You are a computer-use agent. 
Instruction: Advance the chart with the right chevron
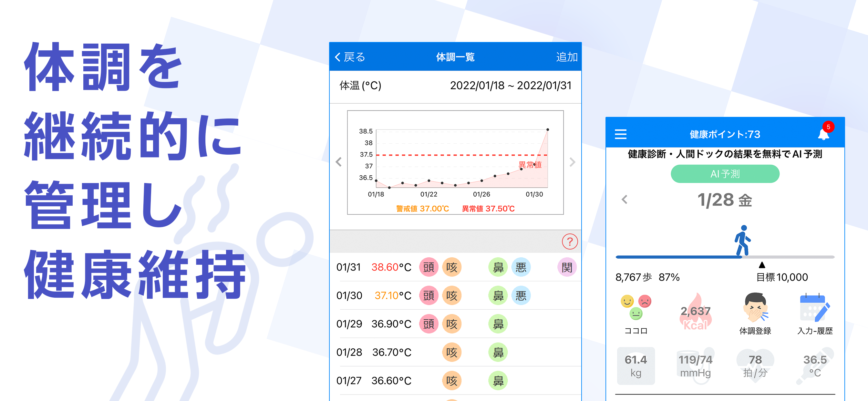572,162
